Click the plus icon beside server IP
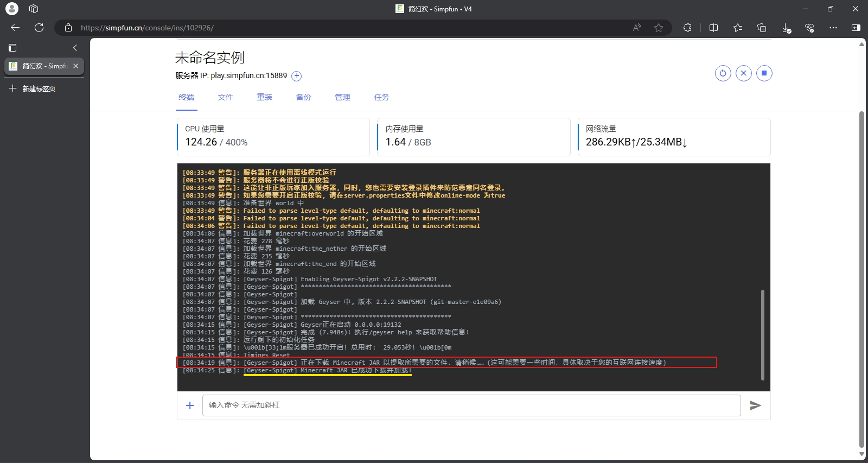The height and width of the screenshot is (463, 868). (296, 76)
